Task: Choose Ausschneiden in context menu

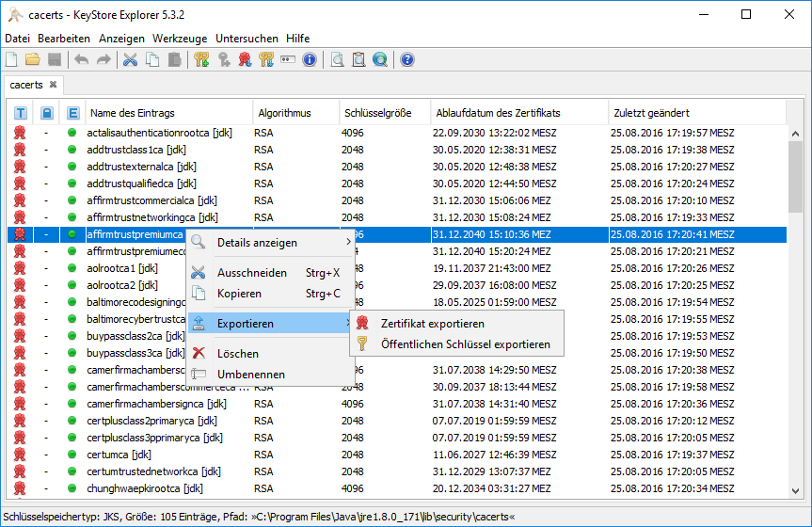Action: coord(270,273)
